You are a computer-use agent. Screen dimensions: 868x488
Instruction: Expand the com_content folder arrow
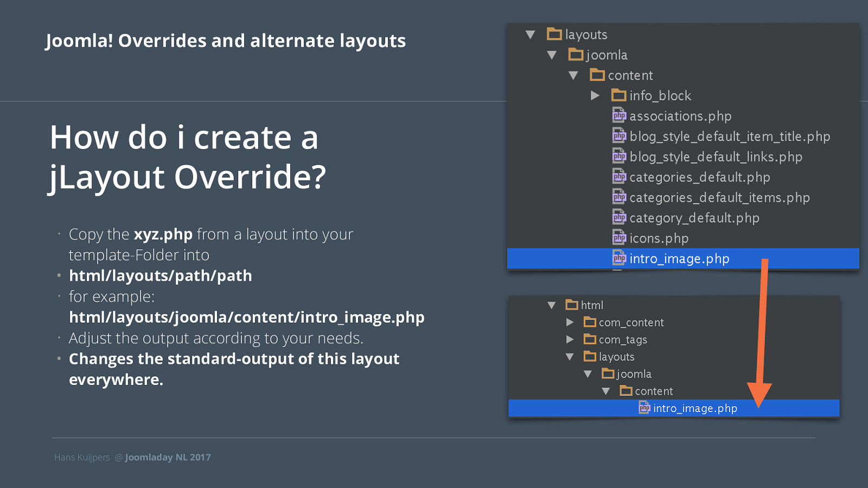coord(570,322)
